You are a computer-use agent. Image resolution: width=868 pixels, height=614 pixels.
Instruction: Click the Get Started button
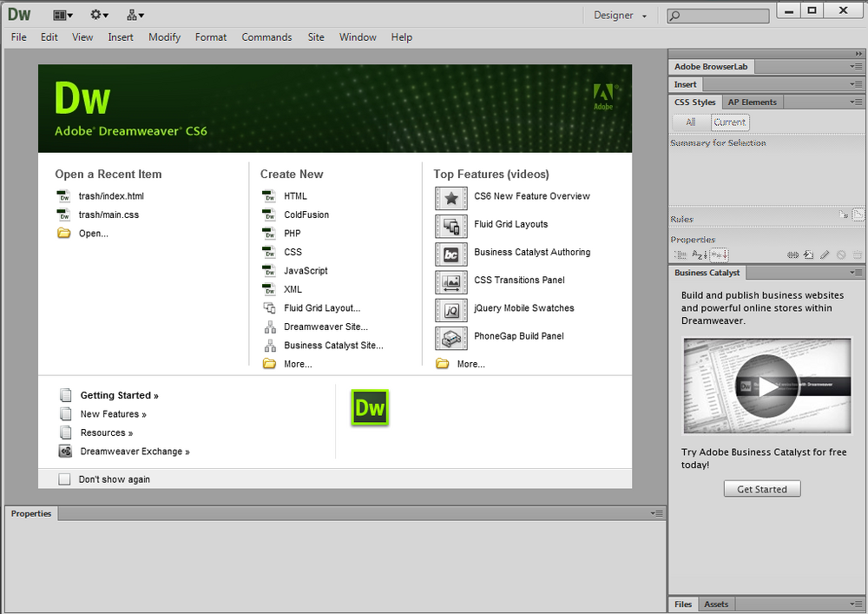click(762, 489)
